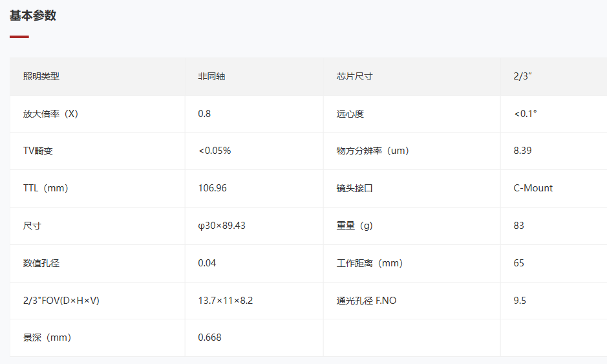Click the 重量（g）label
The height and width of the screenshot is (364, 607).
[354, 226]
